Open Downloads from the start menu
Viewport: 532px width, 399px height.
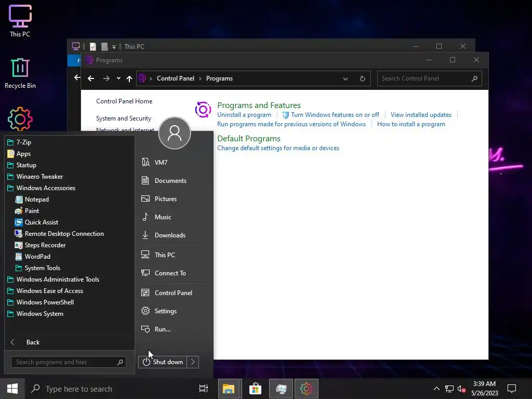click(x=164, y=235)
